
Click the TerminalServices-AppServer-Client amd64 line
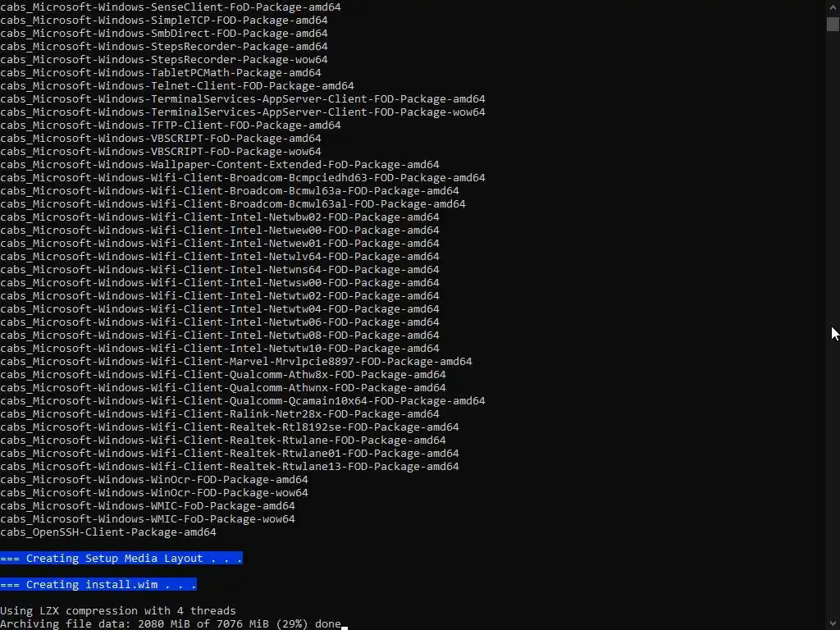point(243,99)
